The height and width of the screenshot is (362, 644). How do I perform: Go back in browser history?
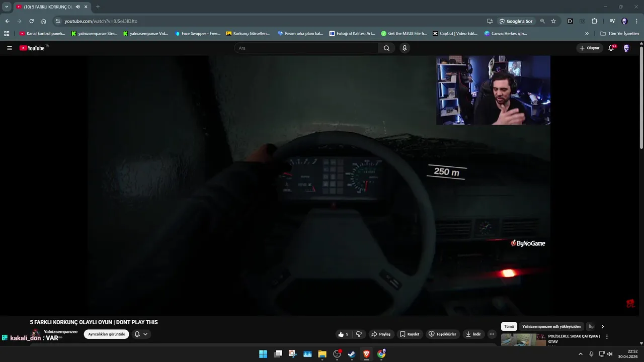[x=7, y=21]
